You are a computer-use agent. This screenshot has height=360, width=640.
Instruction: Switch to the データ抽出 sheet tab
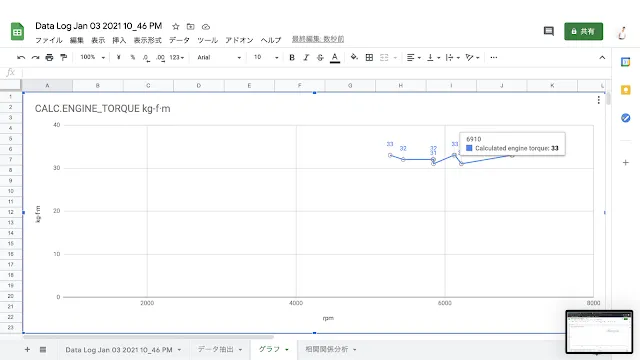tap(216, 349)
